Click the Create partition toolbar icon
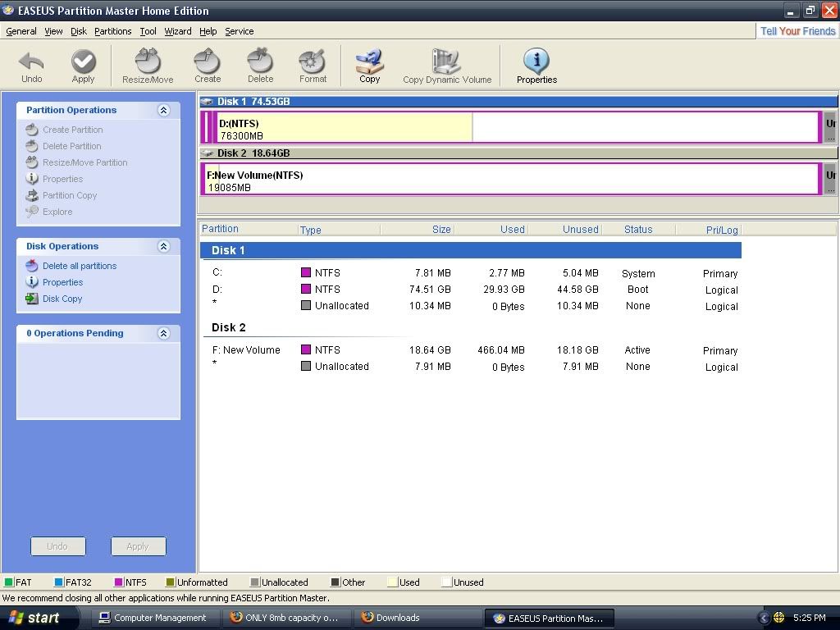840x630 pixels. pyautogui.click(x=208, y=61)
